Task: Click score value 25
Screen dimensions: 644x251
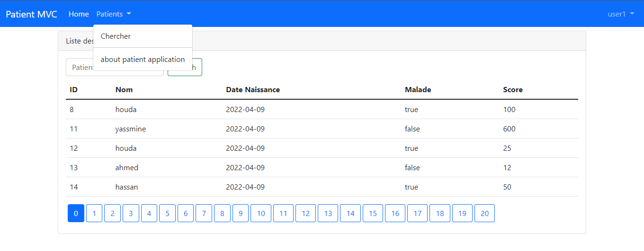Action: (507, 148)
